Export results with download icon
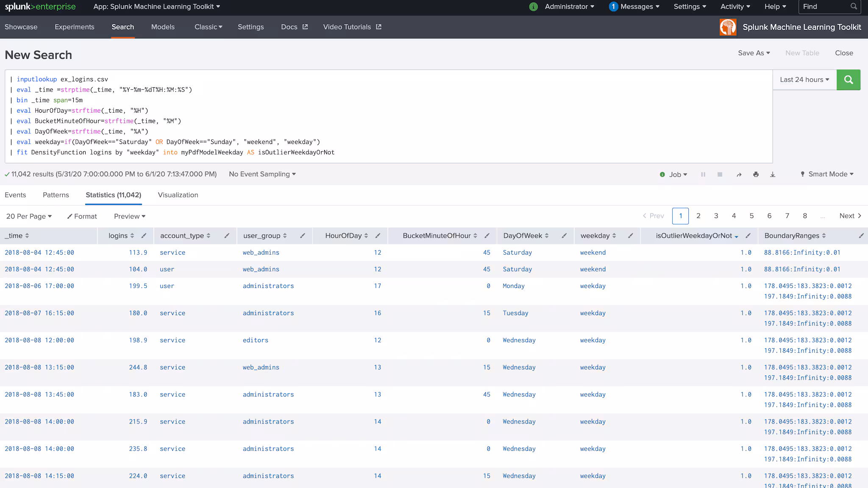This screenshot has height=488, width=868. coord(773,175)
